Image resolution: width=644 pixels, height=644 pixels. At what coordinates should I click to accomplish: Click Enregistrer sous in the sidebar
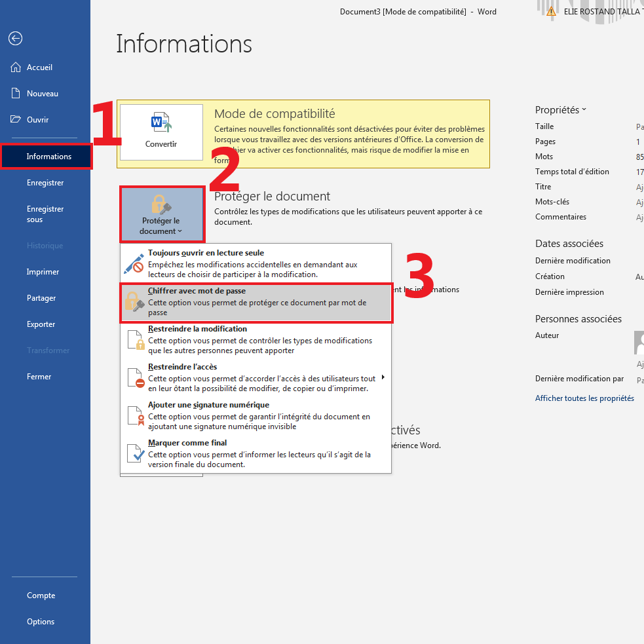45,214
